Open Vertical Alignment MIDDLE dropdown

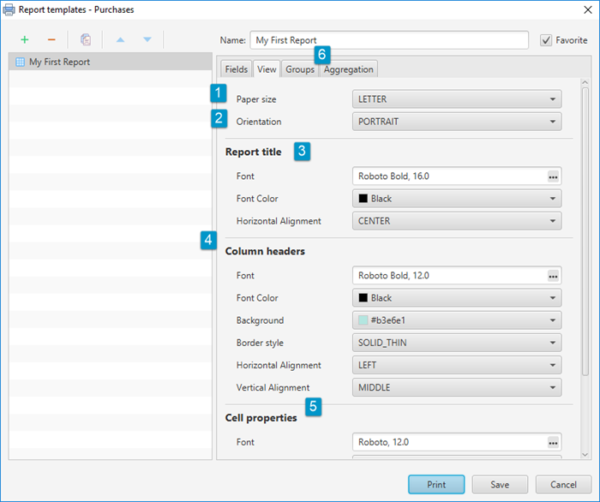point(457,388)
